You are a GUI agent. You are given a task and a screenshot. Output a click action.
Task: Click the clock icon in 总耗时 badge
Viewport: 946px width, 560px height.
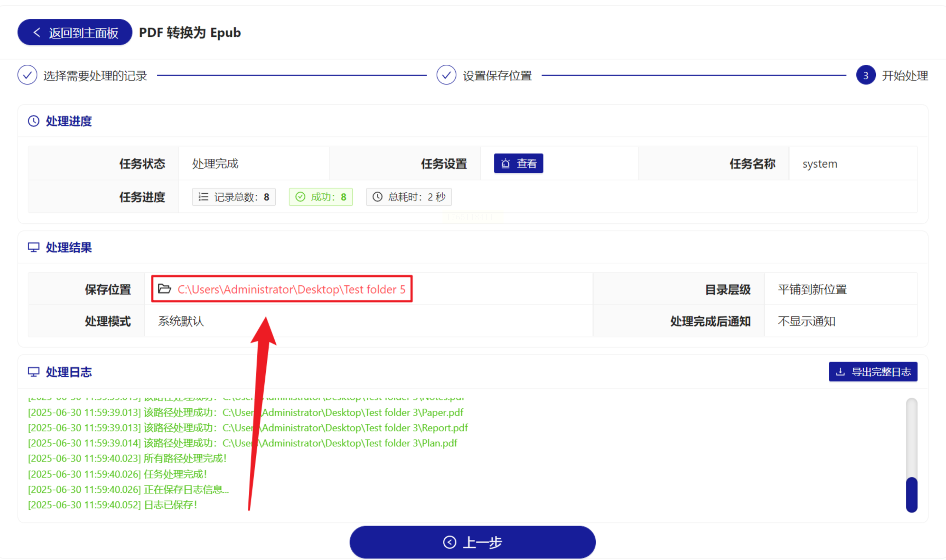tap(377, 197)
